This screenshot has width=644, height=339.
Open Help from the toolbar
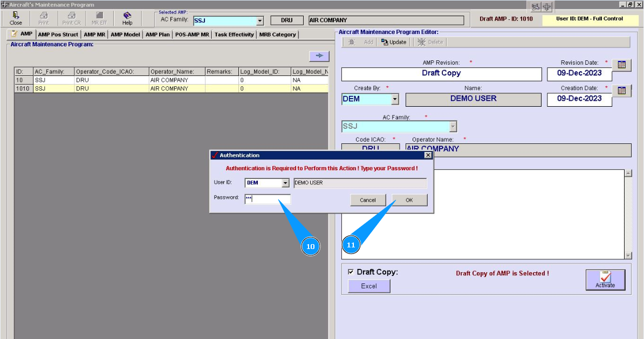click(127, 18)
